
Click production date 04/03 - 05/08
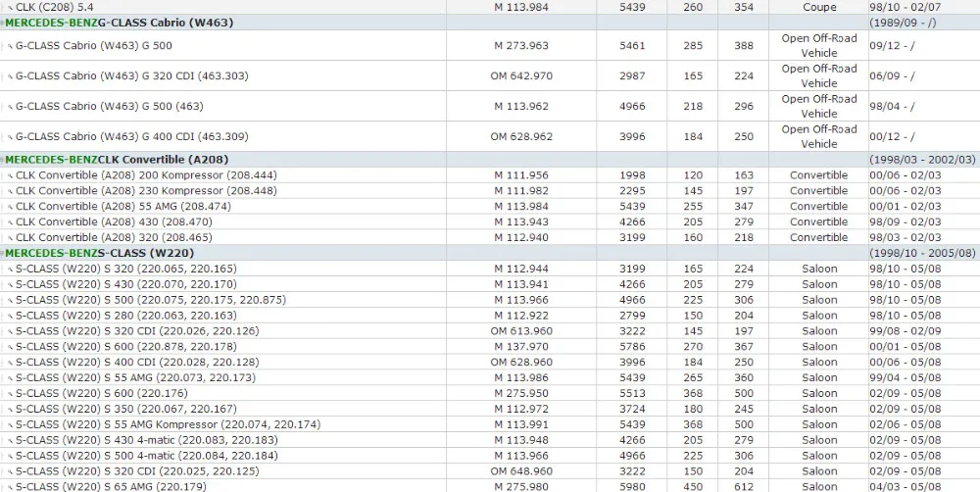tap(905, 486)
